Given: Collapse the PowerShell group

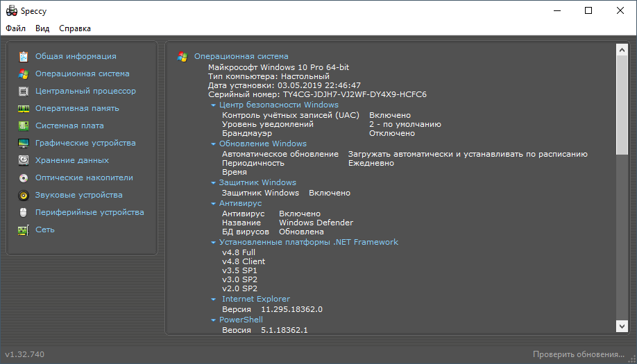Looking at the screenshot, I should click(x=213, y=320).
